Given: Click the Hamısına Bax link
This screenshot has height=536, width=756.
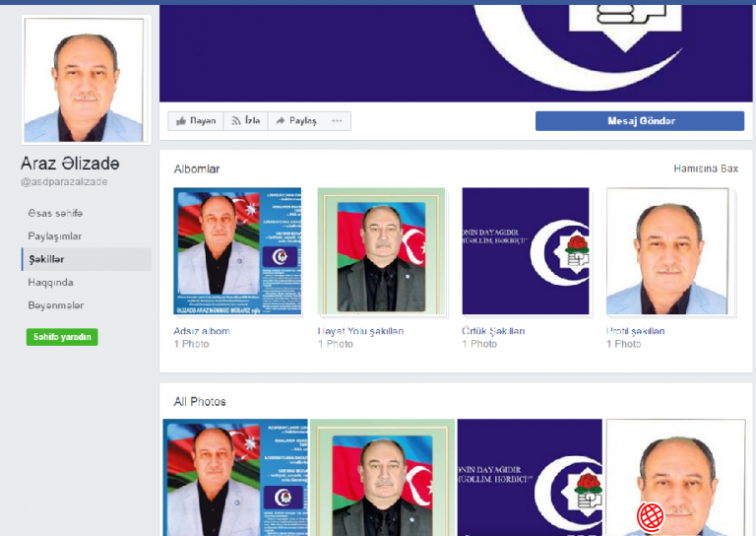Looking at the screenshot, I should pos(705,168).
